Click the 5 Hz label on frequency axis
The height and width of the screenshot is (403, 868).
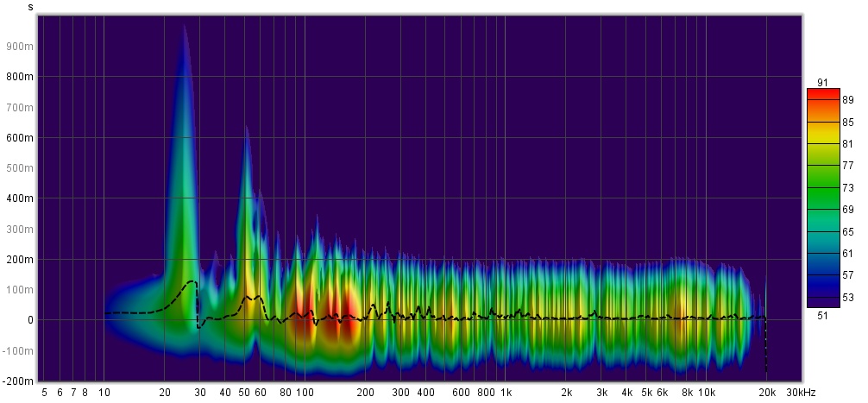click(44, 393)
